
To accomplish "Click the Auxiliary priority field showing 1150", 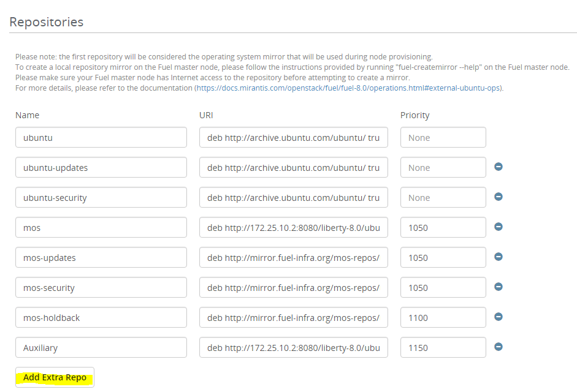I will pyautogui.click(x=443, y=348).
